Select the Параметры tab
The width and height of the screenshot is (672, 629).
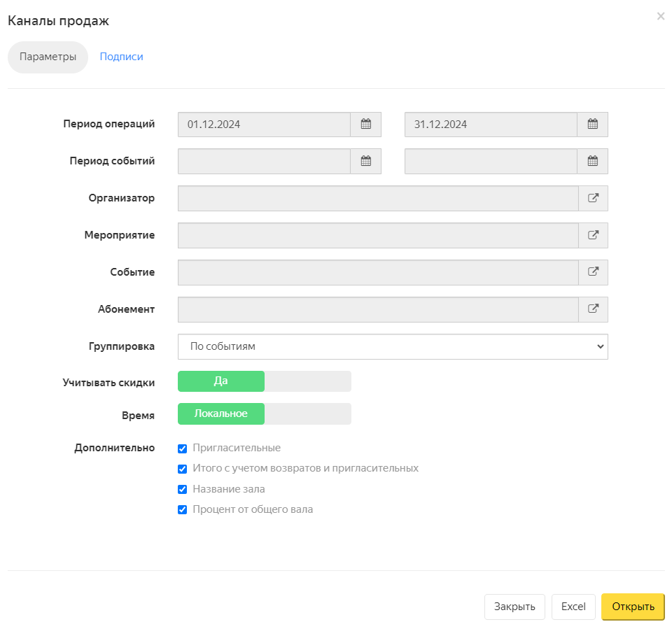[x=48, y=57]
